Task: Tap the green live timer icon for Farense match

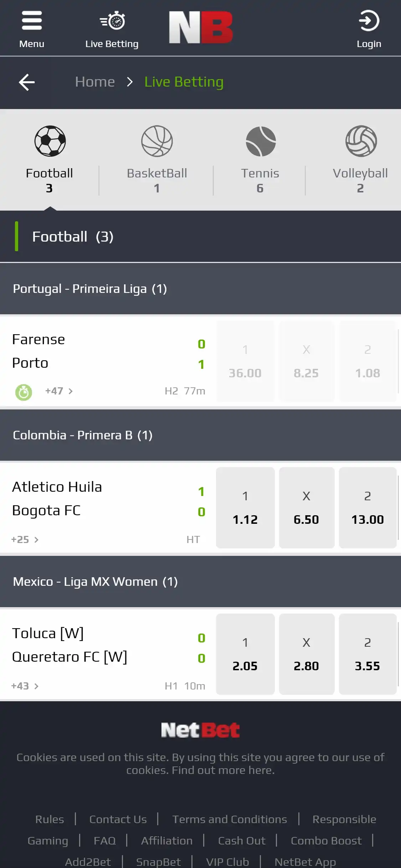Action: [x=24, y=392]
